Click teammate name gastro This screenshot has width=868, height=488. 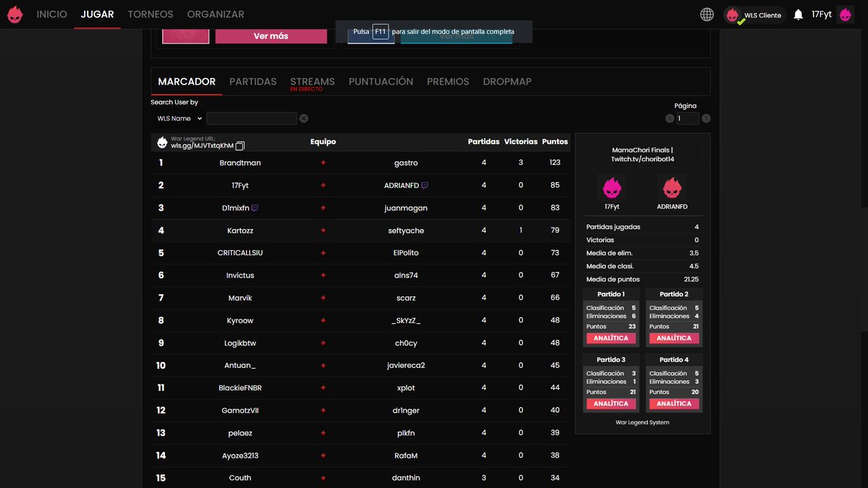(406, 163)
